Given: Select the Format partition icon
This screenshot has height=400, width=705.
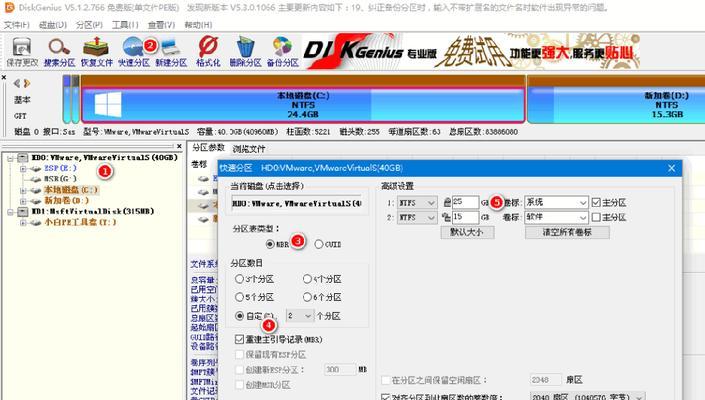Looking at the screenshot, I should pyautogui.click(x=208, y=52).
